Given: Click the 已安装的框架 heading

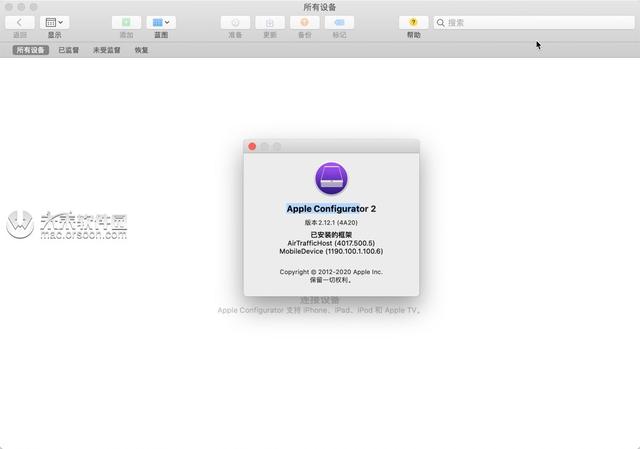Looking at the screenshot, I should point(331,235).
